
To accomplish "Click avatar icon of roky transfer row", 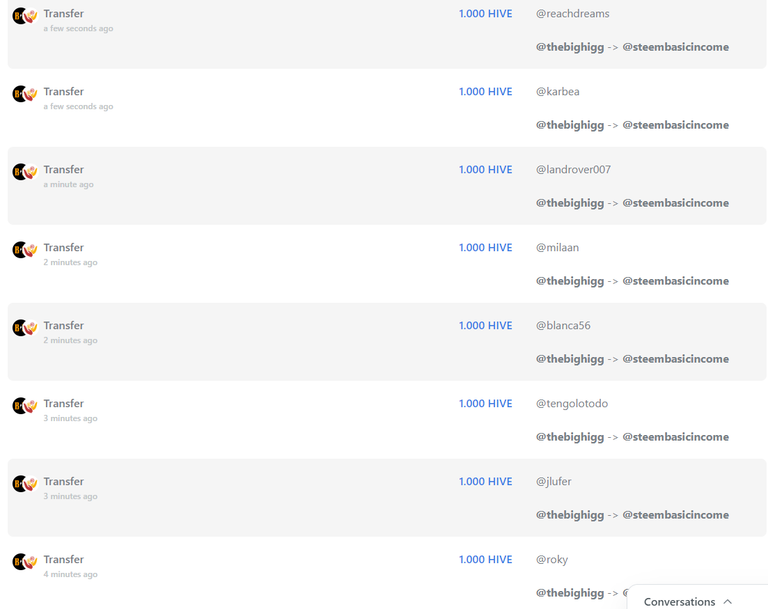I will pos(25,561).
